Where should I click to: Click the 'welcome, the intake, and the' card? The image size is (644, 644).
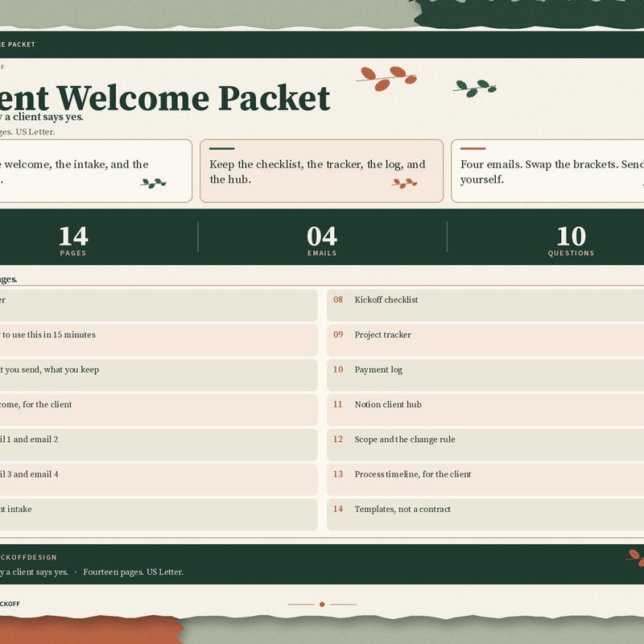coord(96,171)
